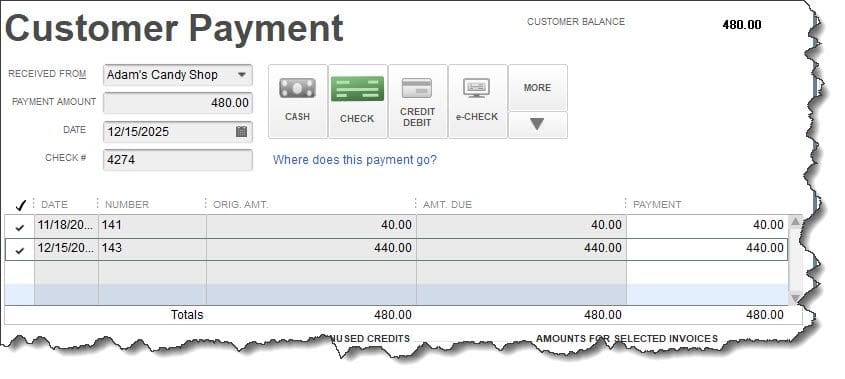The height and width of the screenshot is (379, 845).
Task: Click the 12/15 date cell in table
Action: pos(66,249)
